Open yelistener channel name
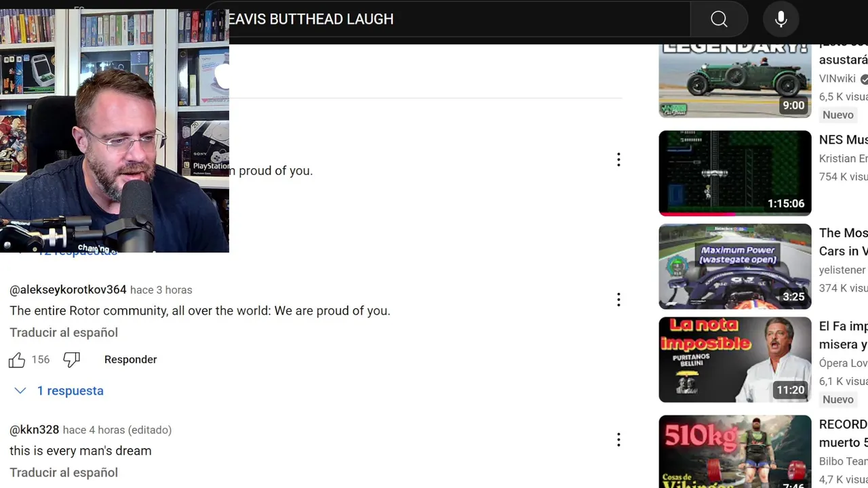The height and width of the screenshot is (488, 868). [x=842, y=270]
